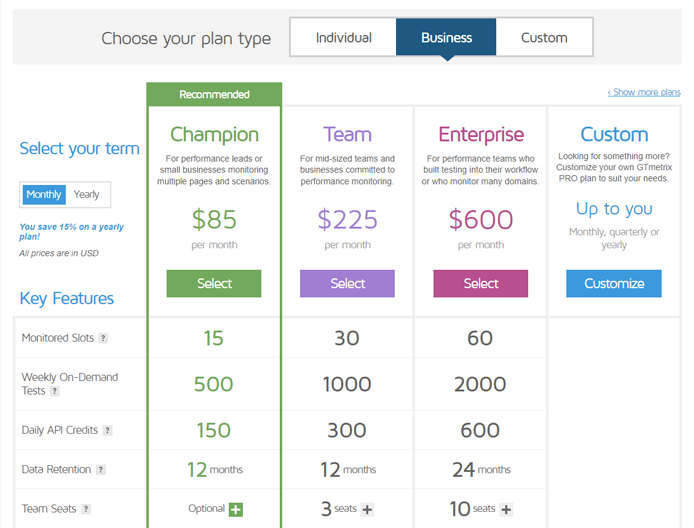Click the Champion $85 price

pos(214,220)
